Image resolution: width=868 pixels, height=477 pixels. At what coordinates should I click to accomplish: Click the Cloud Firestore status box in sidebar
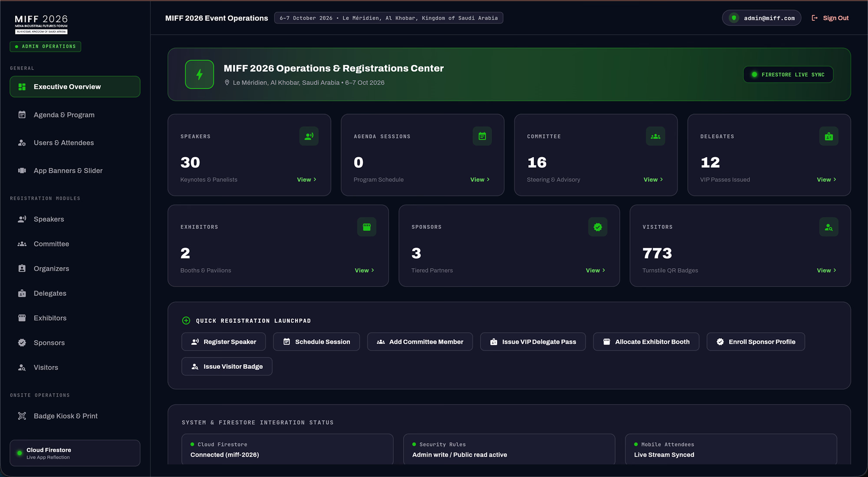coord(75,453)
